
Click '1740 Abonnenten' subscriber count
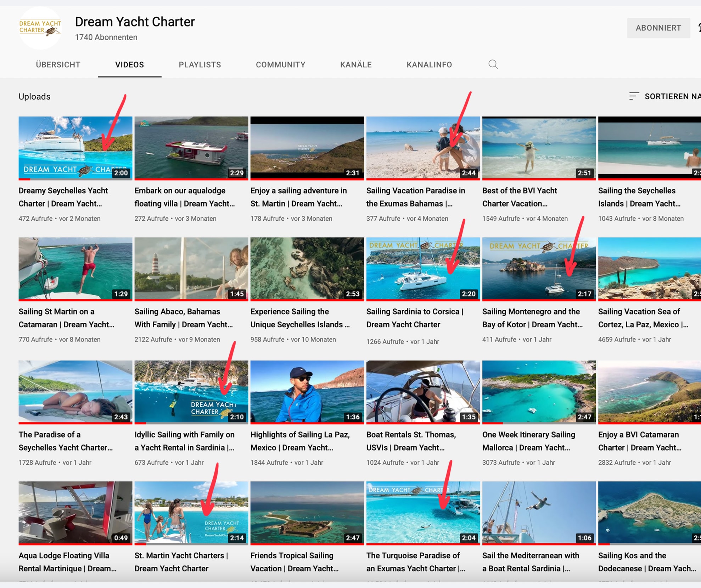point(106,37)
